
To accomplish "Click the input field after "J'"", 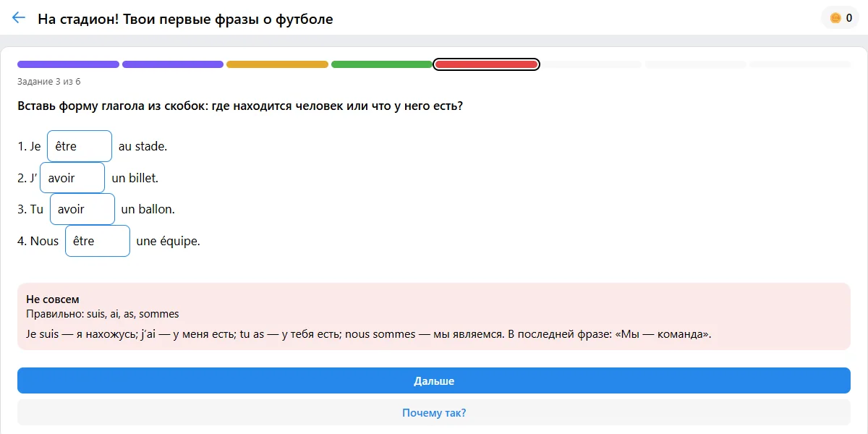I will pyautogui.click(x=72, y=178).
